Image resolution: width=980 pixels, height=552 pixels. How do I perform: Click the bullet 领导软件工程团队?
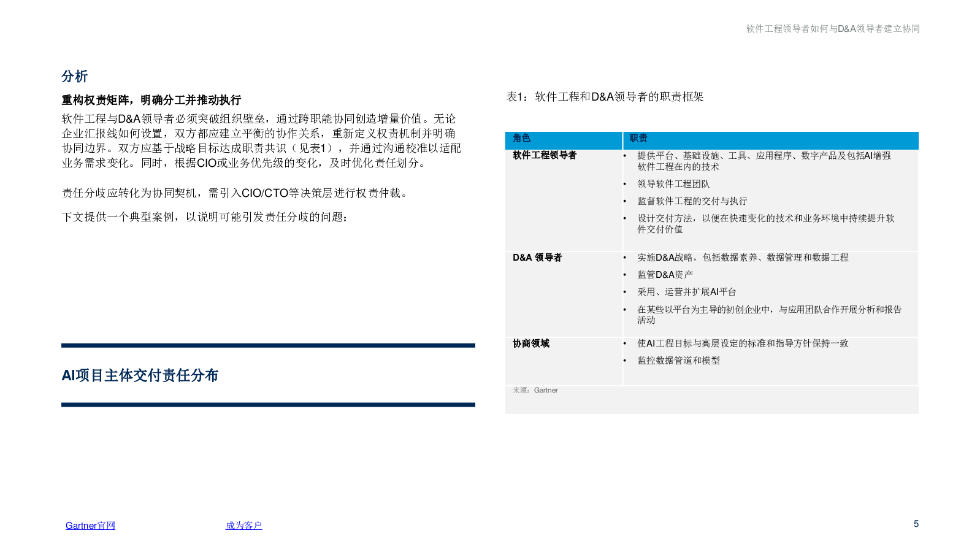point(673,184)
